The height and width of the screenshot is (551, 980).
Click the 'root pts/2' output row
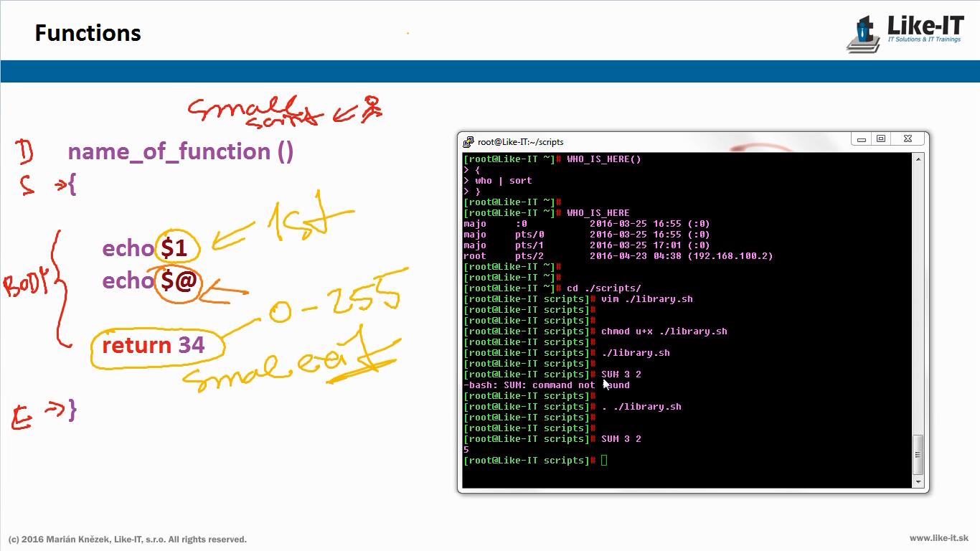(618, 256)
